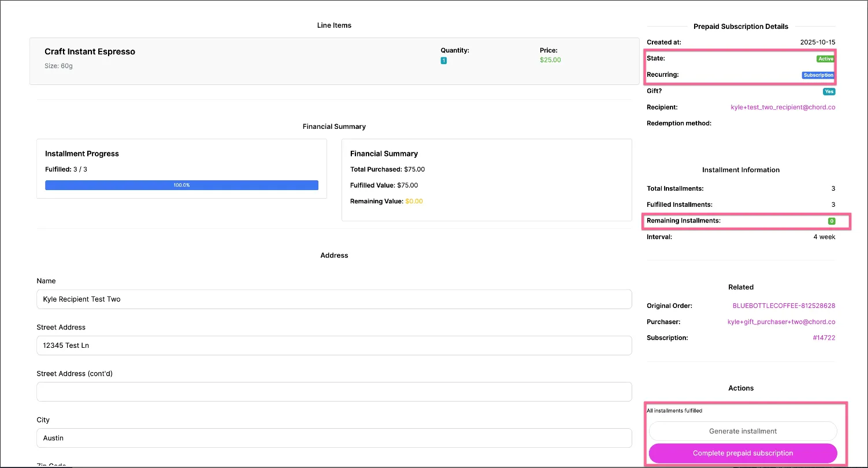Click the blue Subscription recurring badge

pyautogui.click(x=818, y=75)
